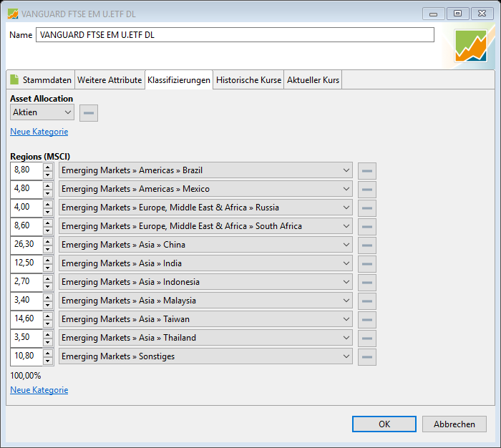Click the Asset Allocation heading
Image resolution: width=501 pixels, height=448 pixels.
point(42,99)
